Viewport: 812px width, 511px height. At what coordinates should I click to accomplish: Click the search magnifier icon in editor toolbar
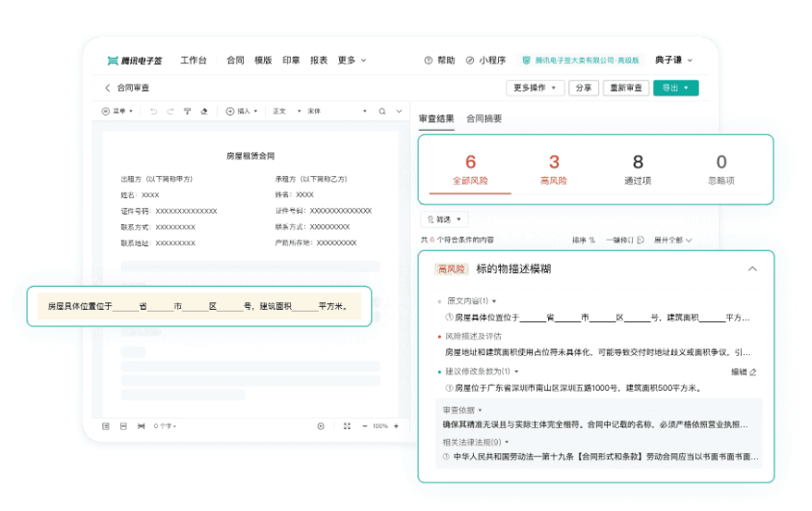tap(382, 112)
